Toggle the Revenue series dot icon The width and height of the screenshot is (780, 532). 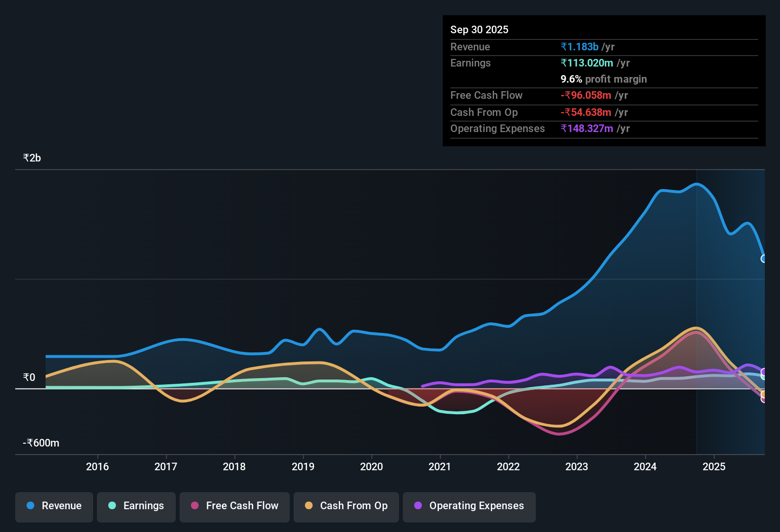click(x=29, y=506)
